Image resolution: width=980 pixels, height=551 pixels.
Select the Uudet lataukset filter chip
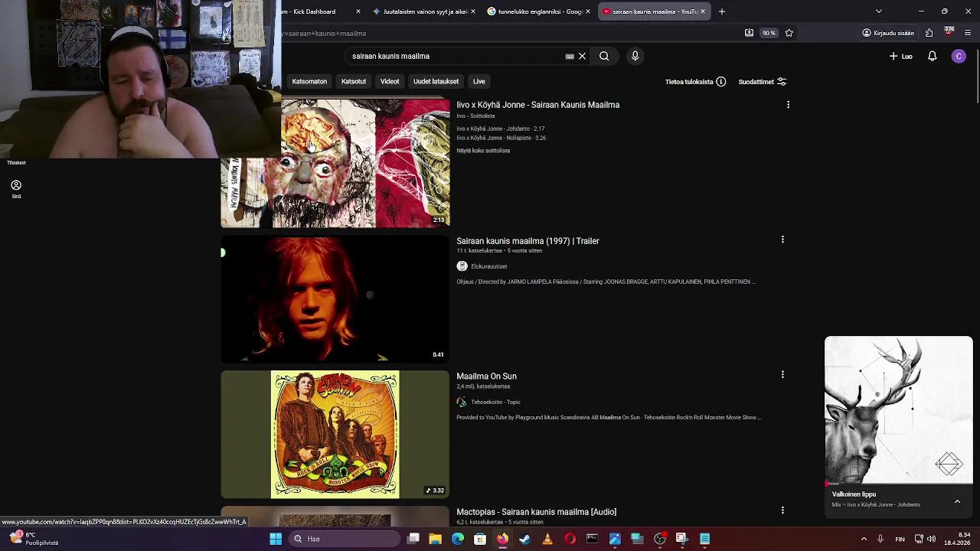pos(436,81)
